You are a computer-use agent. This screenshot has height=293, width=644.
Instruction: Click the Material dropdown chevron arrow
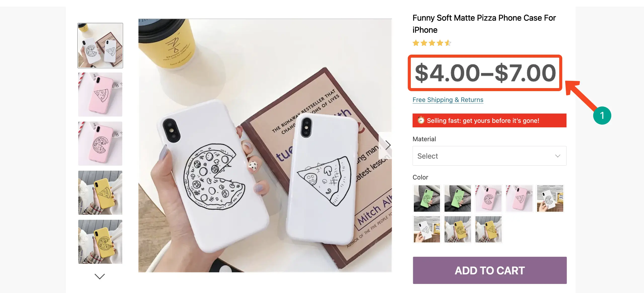pos(557,156)
